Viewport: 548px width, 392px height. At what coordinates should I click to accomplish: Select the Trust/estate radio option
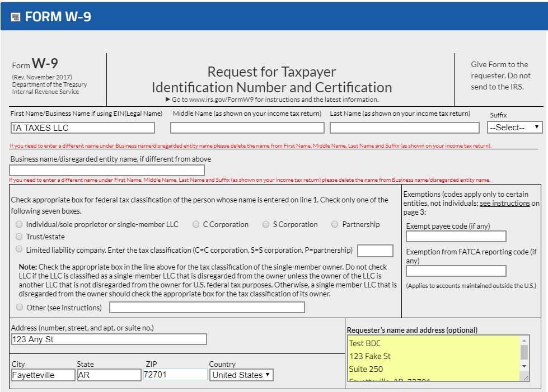(x=19, y=237)
